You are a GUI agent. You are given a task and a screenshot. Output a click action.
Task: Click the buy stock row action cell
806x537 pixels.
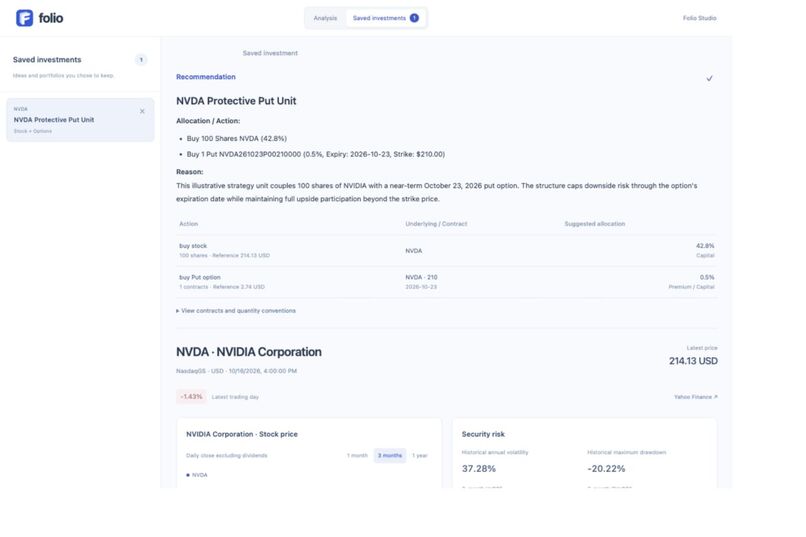coord(225,250)
